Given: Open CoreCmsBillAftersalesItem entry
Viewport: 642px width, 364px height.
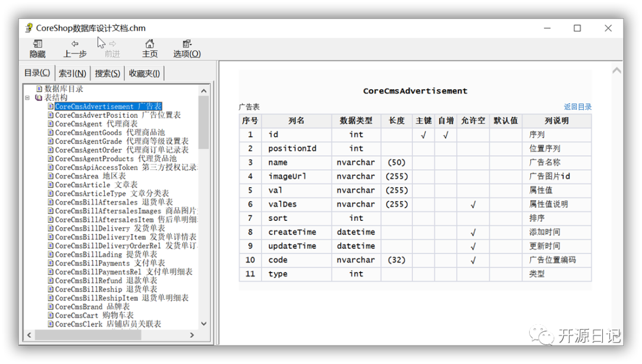Looking at the screenshot, I should point(126,220).
